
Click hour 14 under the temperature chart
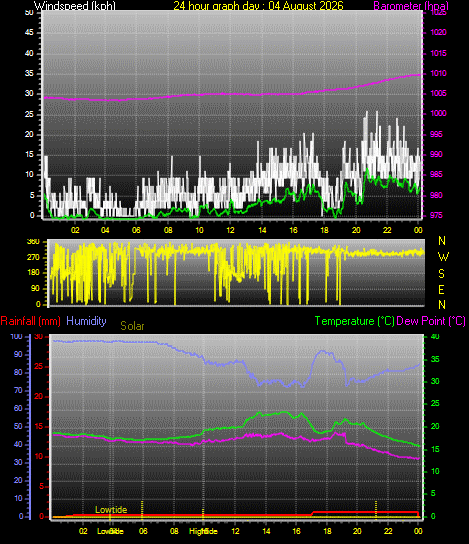coord(266,531)
